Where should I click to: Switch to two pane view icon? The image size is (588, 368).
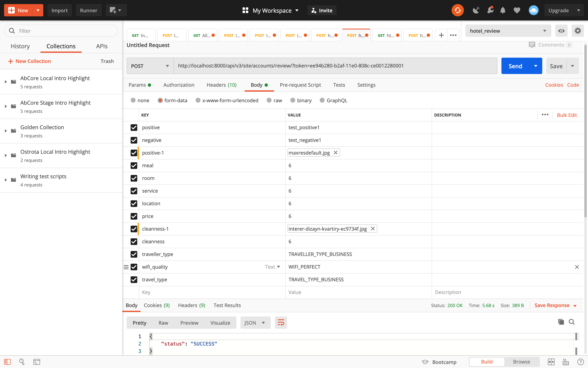(x=551, y=362)
